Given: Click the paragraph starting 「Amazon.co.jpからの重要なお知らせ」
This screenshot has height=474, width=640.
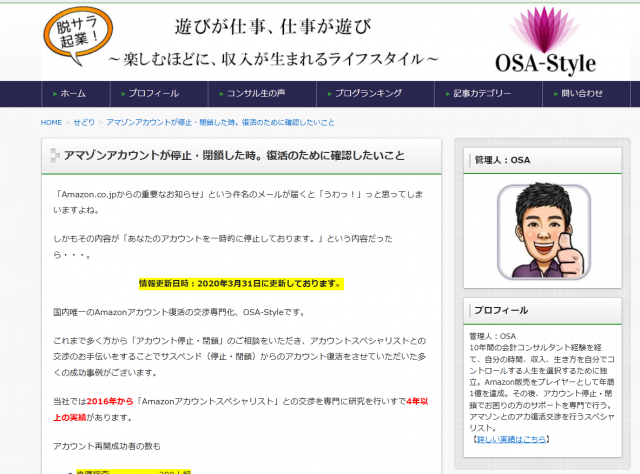Looking at the screenshot, I should [x=238, y=203].
